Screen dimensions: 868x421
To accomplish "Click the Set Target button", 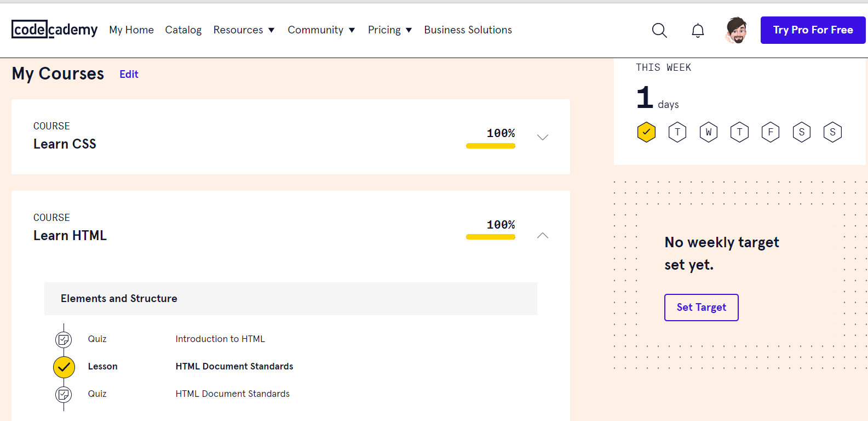I will [x=702, y=308].
